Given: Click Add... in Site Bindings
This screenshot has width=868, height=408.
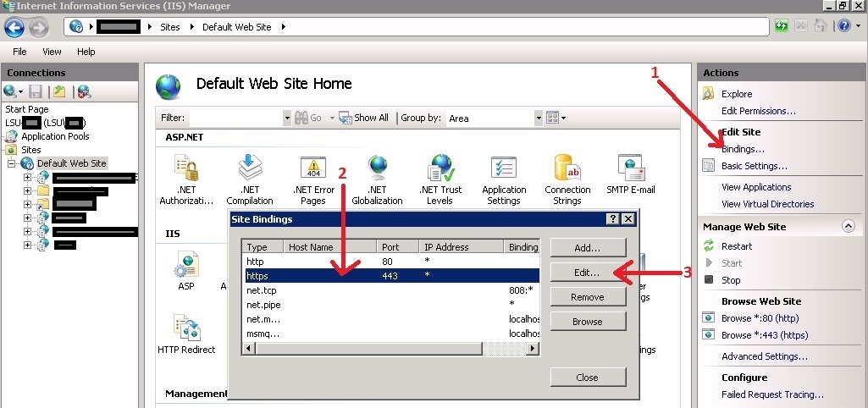Looking at the screenshot, I should (x=588, y=248).
